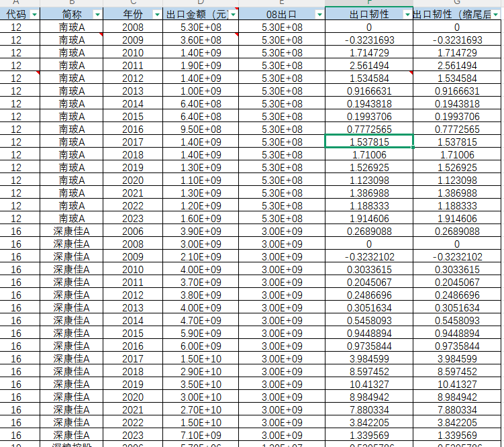Select the 简称 header cell
Viewport: 504px width, 447px height.
71,14
